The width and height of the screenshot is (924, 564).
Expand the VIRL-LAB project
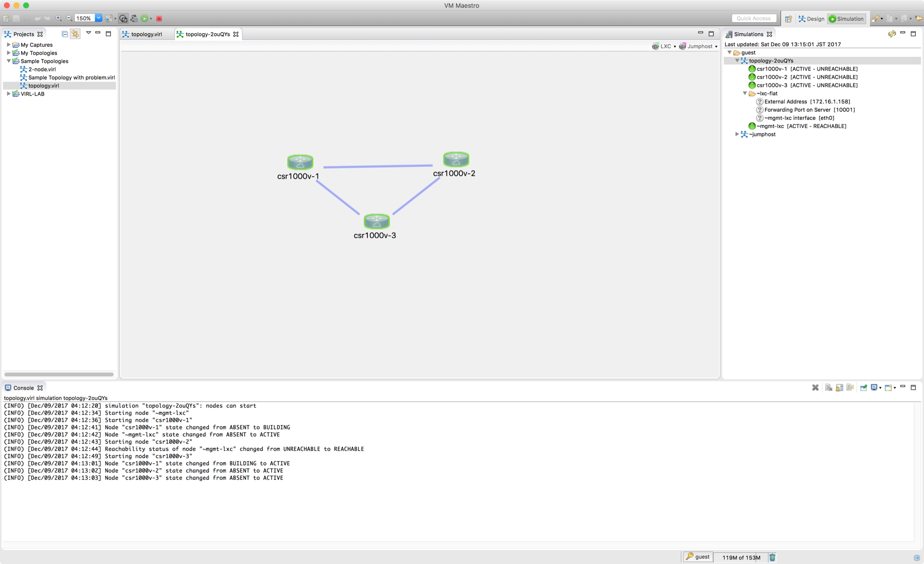coord(9,94)
